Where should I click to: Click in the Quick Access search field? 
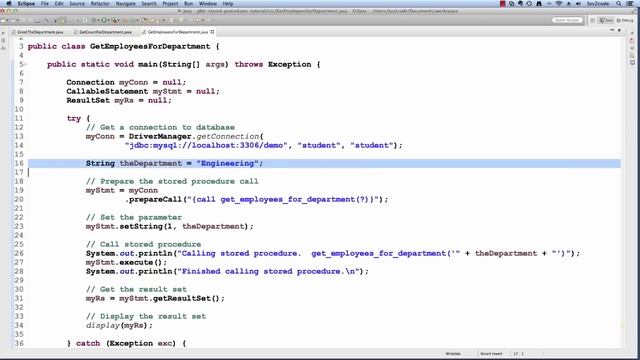[567, 20]
